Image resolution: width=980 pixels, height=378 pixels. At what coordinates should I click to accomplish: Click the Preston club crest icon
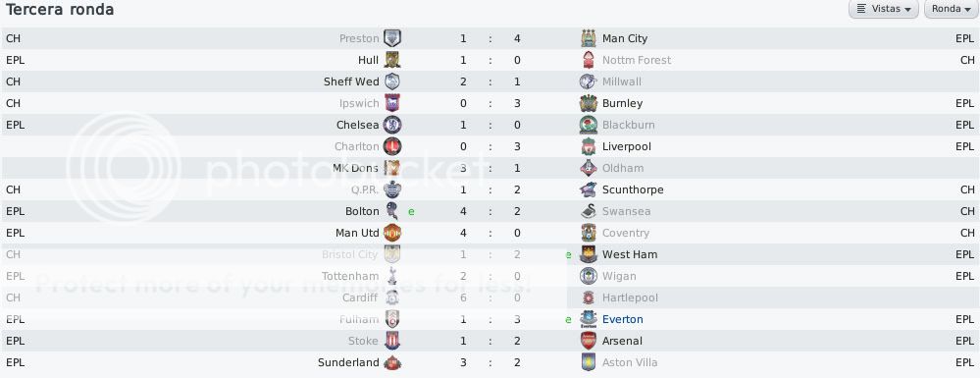[x=391, y=38]
